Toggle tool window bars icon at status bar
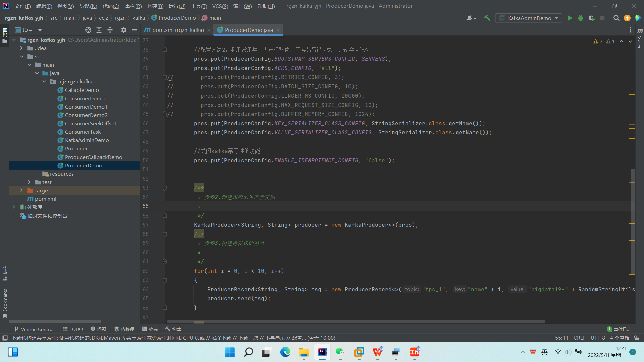644x362 pixels. (x=5, y=338)
